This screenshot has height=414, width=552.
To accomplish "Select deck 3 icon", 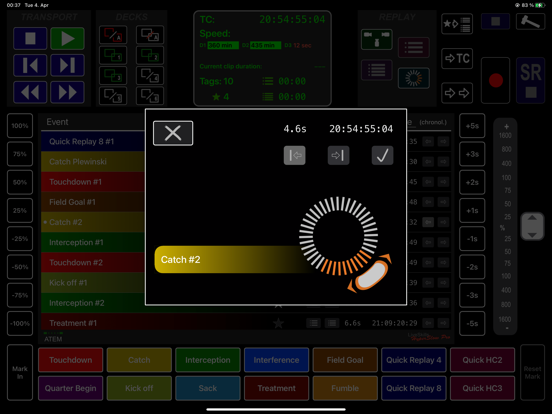I will click(113, 75).
